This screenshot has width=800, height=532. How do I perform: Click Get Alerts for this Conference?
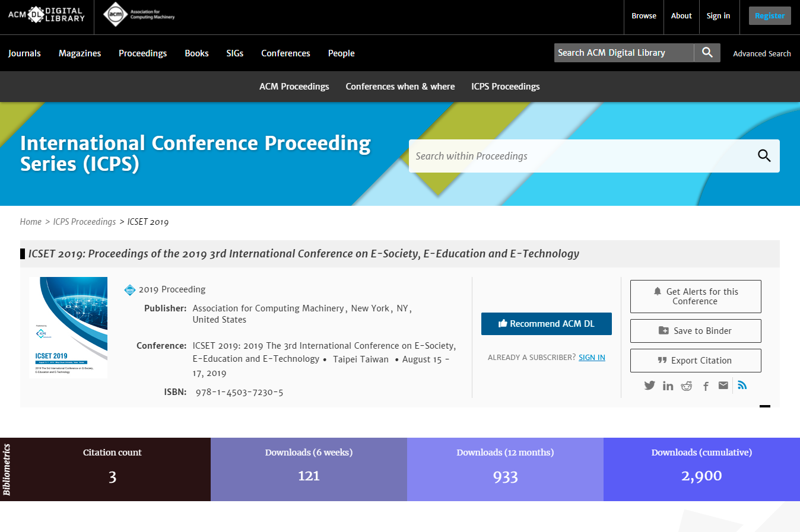click(696, 297)
